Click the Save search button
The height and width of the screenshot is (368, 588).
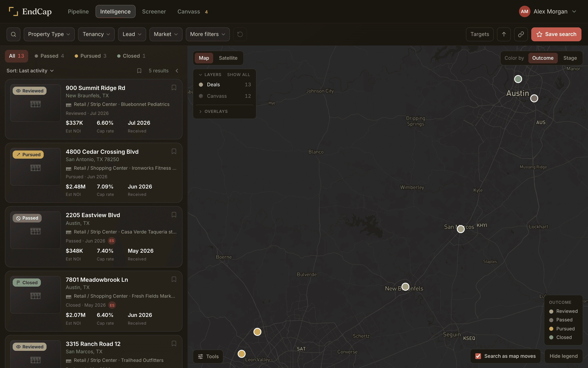click(x=556, y=34)
